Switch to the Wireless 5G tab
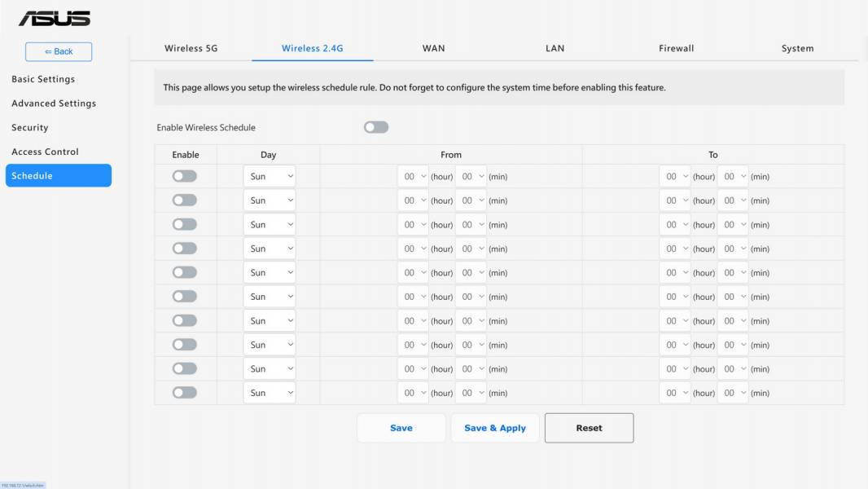868x489 pixels. [191, 48]
